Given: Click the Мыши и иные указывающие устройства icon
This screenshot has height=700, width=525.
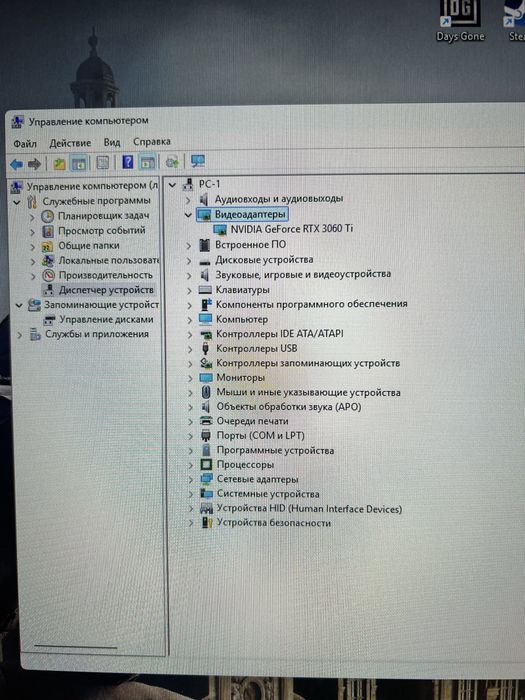Looking at the screenshot, I should pyautogui.click(x=206, y=392).
